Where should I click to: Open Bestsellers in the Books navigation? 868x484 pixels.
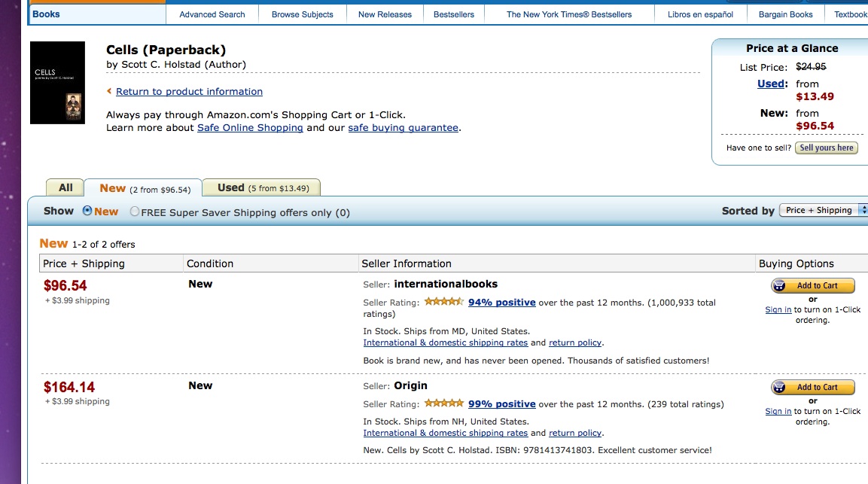[454, 14]
